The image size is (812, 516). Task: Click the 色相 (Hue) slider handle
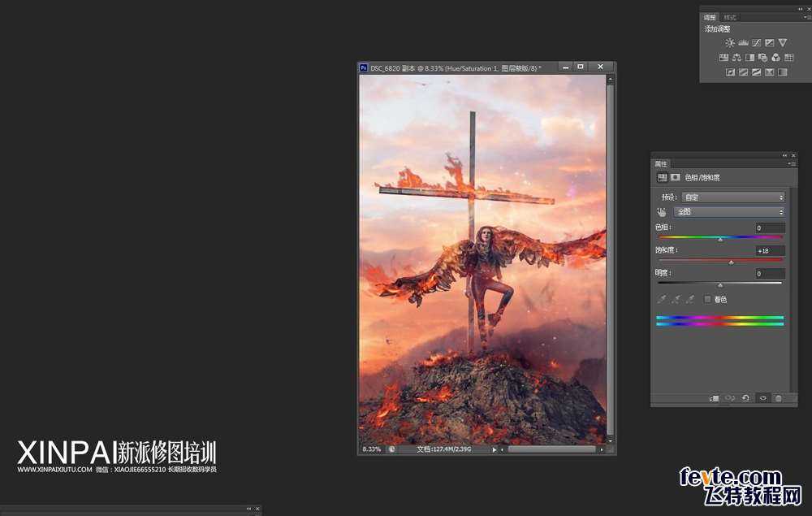coord(720,240)
